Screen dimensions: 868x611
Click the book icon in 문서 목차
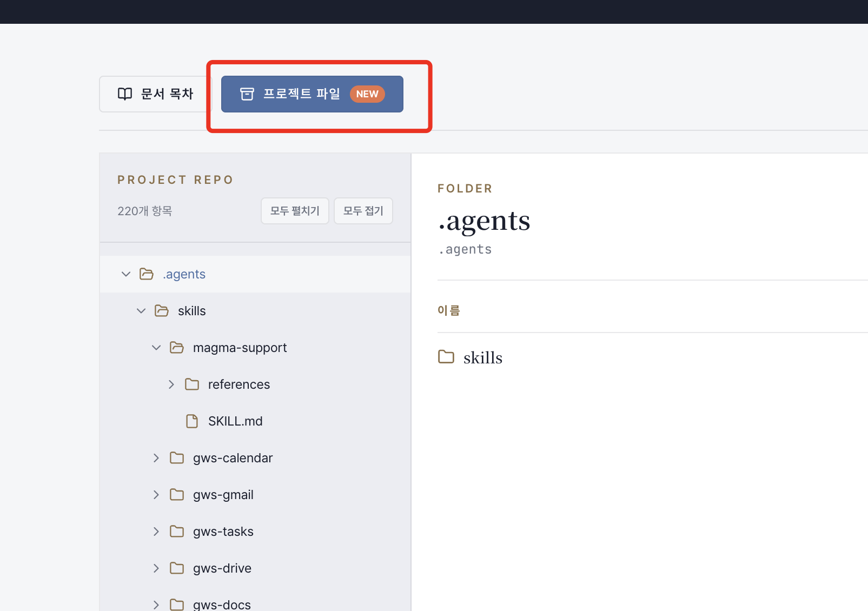[x=125, y=94]
